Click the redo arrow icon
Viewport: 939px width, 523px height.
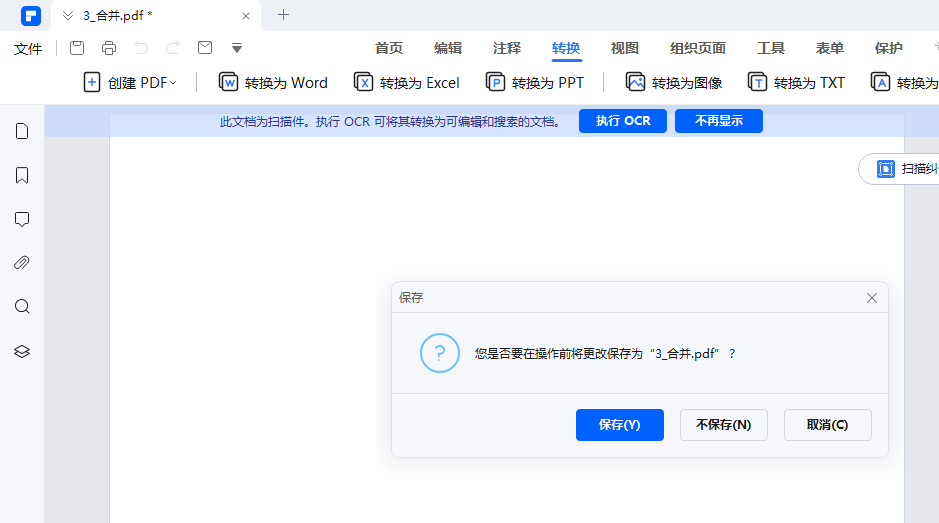click(172, 48)
